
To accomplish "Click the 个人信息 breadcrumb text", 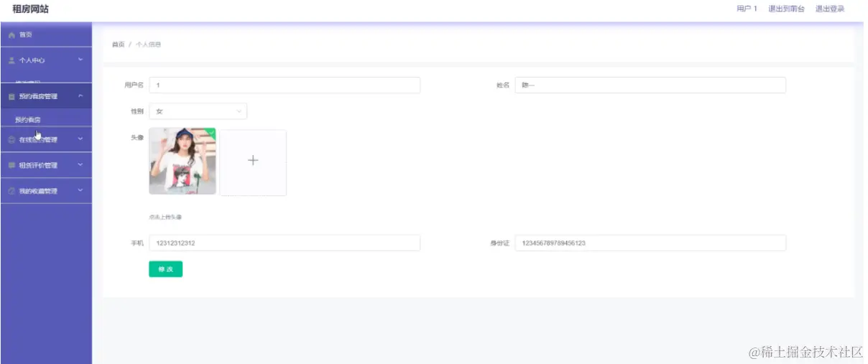I will pyautogui.click(x=148, y=45).
